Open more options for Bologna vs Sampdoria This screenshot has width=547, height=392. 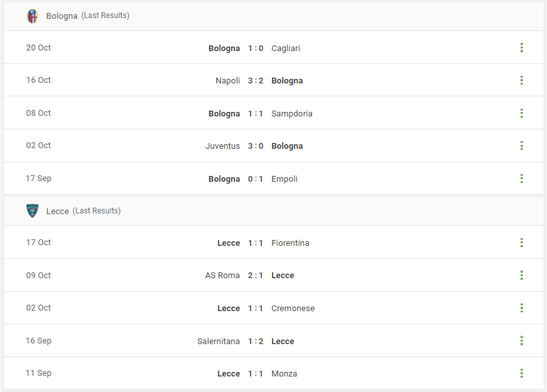pos(522,113)
